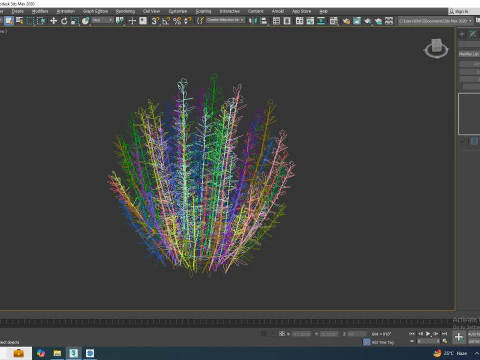Click the Align tool icon
The image size is (480, 360).
click(x=263, y=21)
